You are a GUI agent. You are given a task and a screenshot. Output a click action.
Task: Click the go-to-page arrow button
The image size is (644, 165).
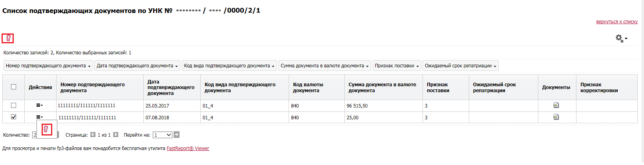pos(177,135)
